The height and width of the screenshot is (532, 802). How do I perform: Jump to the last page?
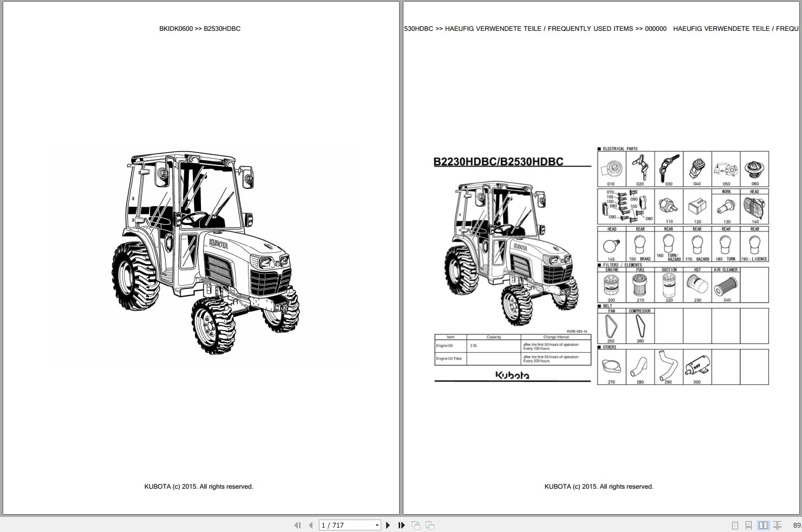click(401, 525)
